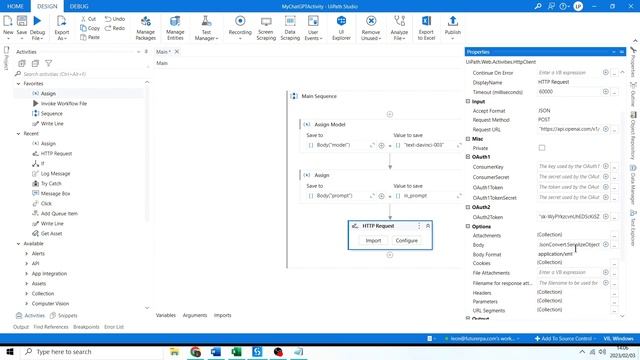Launch Screen Scraping tool

pyautogui.click(x=266, y=28)
